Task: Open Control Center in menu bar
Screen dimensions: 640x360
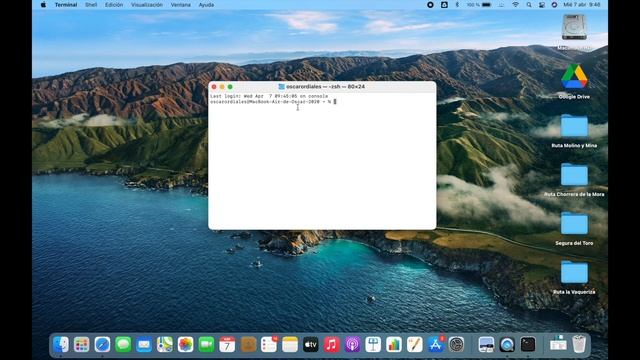Action: (x=542, y=5)
